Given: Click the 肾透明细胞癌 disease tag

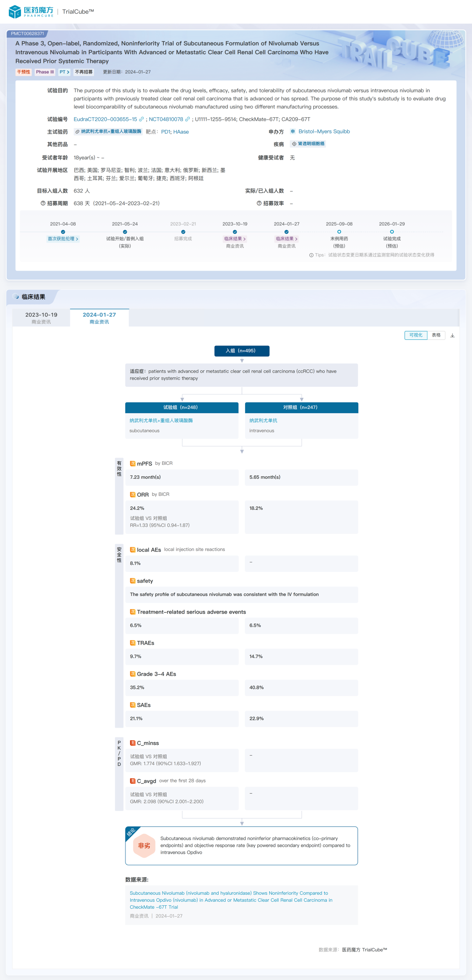Looking at the screenshot, I should [x=308, y=144].
